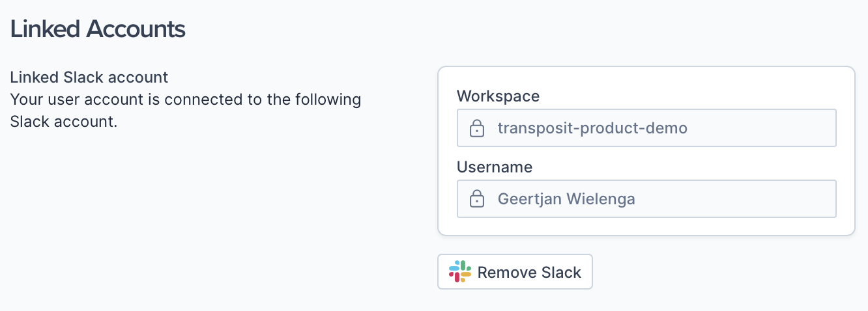Select the Username field showing Geertjan Wielenga

point(646,198)
